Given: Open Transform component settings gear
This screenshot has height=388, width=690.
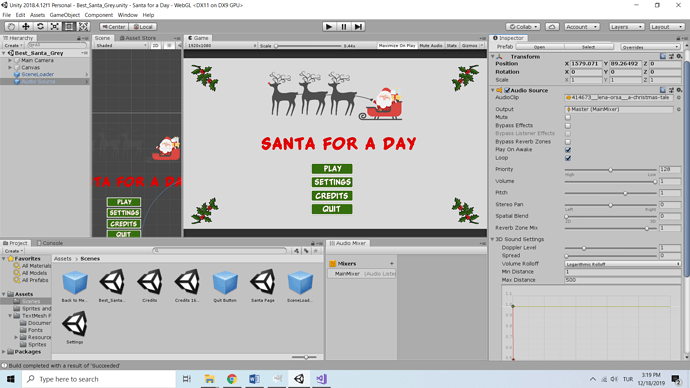Looking at the screenshot, I should 679,57.
